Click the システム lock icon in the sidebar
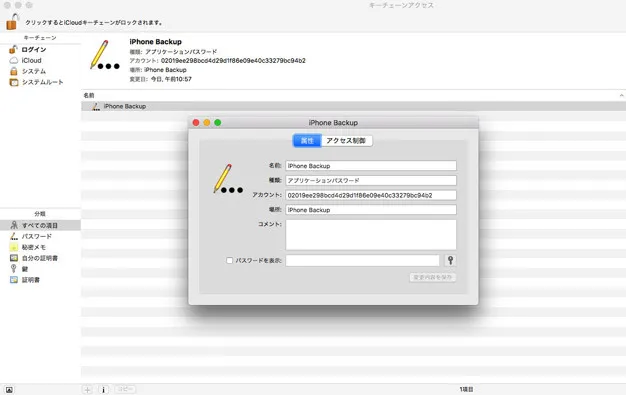The height and width of the screenshot is (395, 626). tap(14, 71)
